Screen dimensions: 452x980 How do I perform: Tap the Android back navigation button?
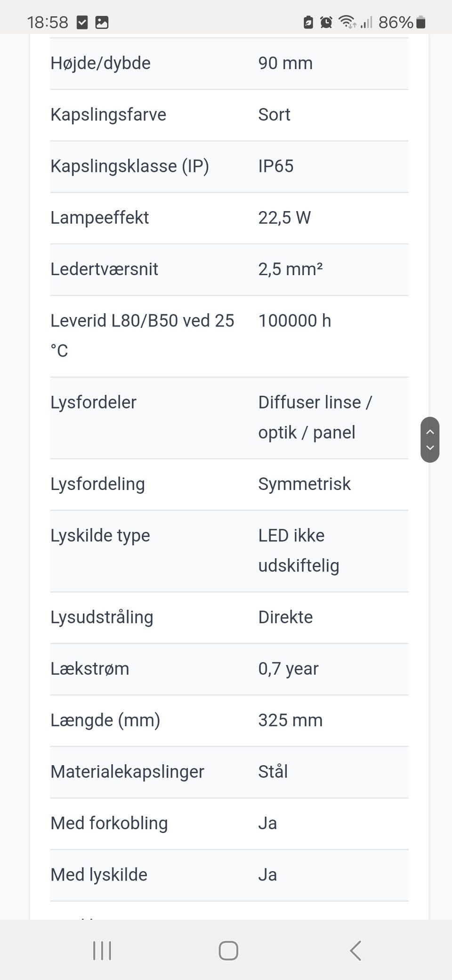click(356, 950)
